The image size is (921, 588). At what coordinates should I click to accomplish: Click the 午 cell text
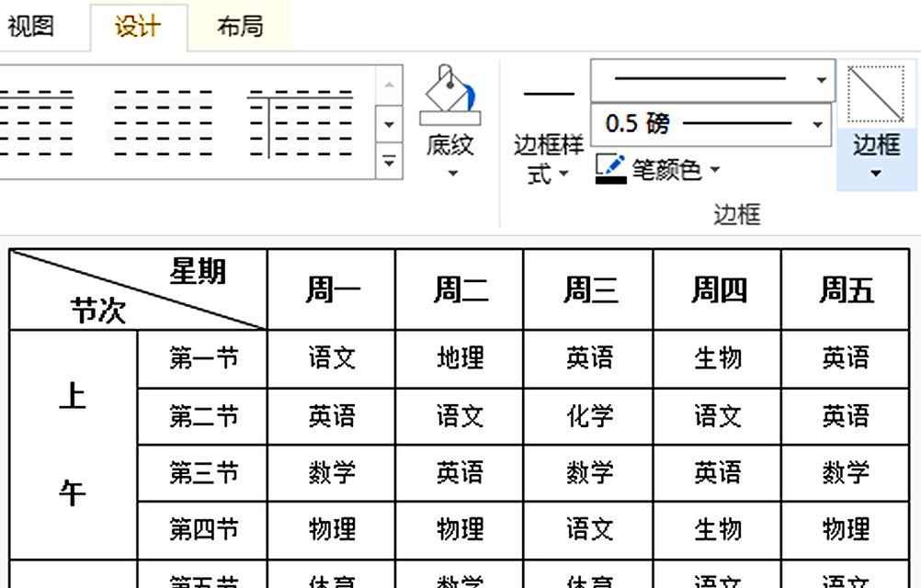tap(73, 492)
